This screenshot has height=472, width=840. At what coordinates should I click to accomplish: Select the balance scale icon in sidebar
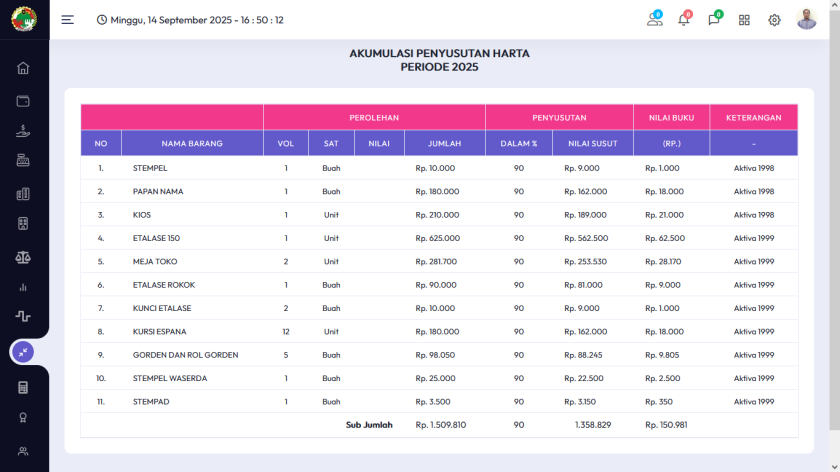23,257
